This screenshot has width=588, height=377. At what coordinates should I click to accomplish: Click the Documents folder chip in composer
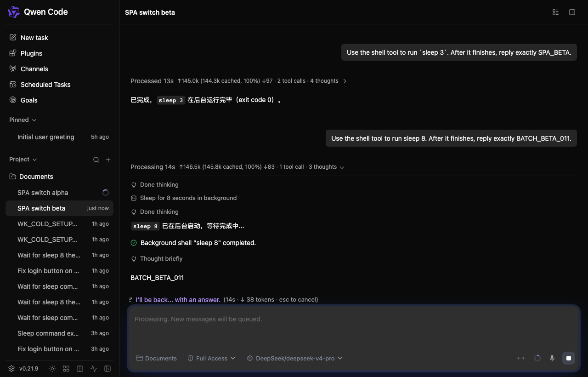(x=157, y=358)
